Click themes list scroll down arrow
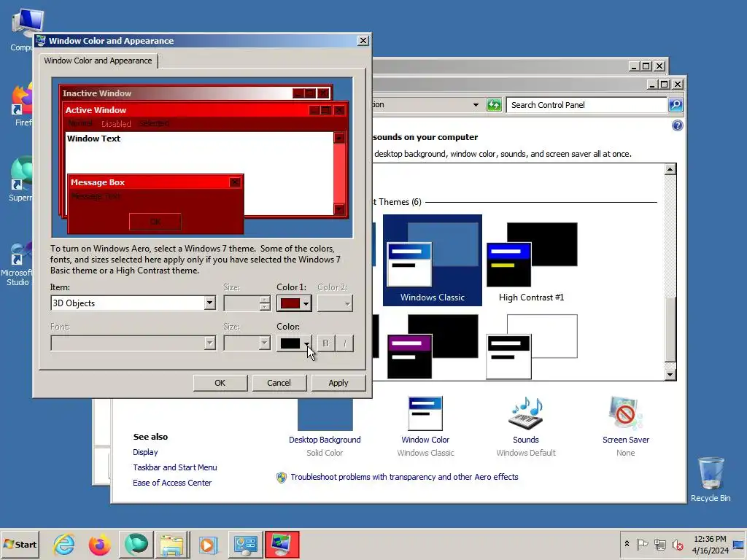This screenshot has width=747, height=560. [x=670, y=374]
